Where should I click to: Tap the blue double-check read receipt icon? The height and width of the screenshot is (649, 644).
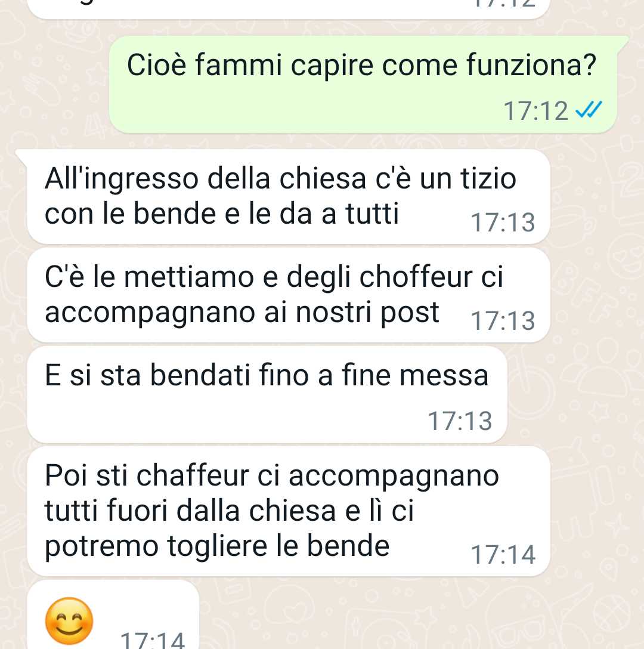coord(589,110)
